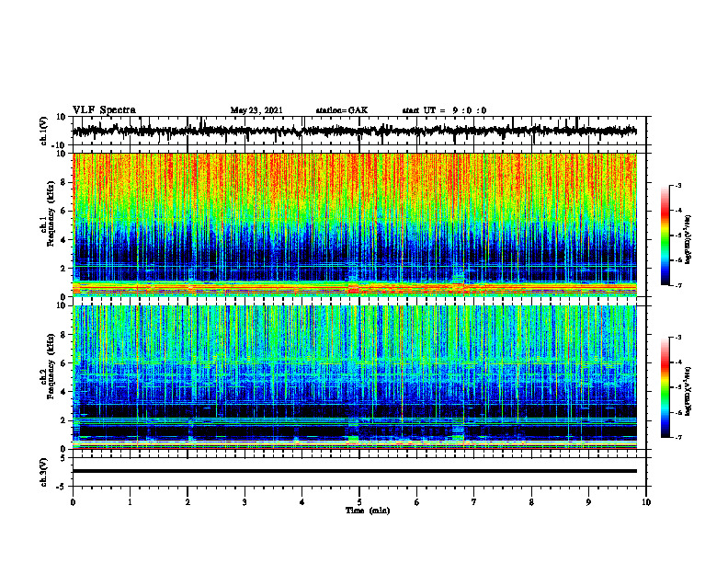Click the '9' minute tick label on time axis
This screenshot has width=728, height=563.
click(588, 502)
